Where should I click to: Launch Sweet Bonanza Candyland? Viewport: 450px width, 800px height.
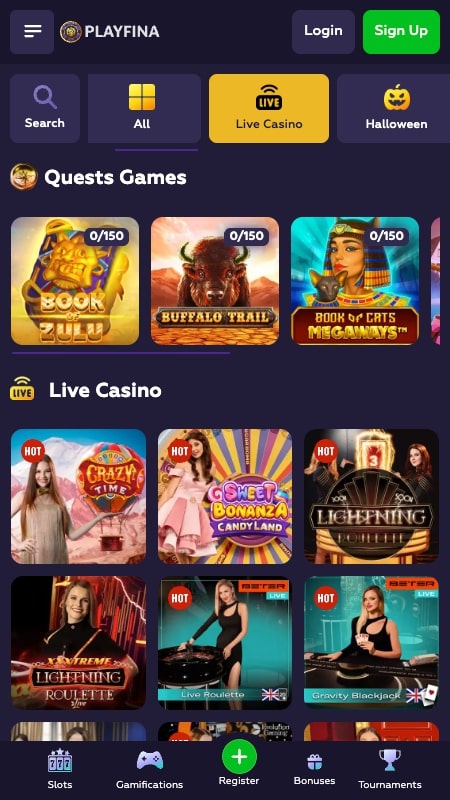tap(225, 496)
